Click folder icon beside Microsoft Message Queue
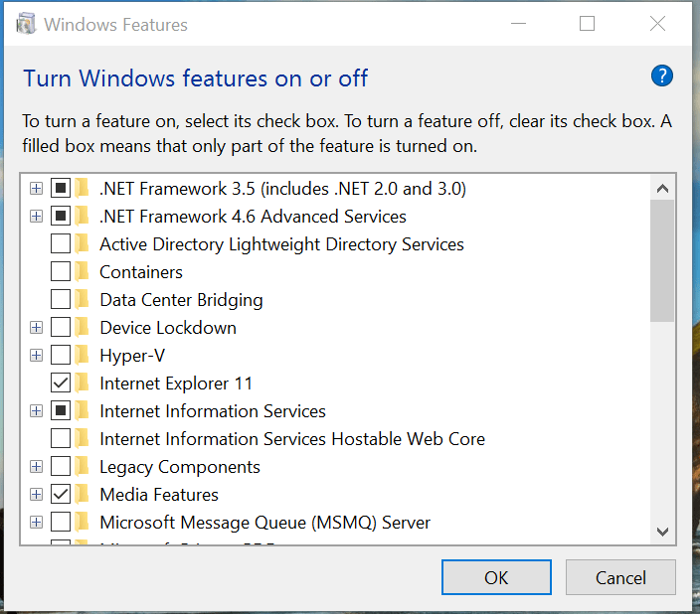This screenshot has width=700, height=614. click(x=83, y=522)
